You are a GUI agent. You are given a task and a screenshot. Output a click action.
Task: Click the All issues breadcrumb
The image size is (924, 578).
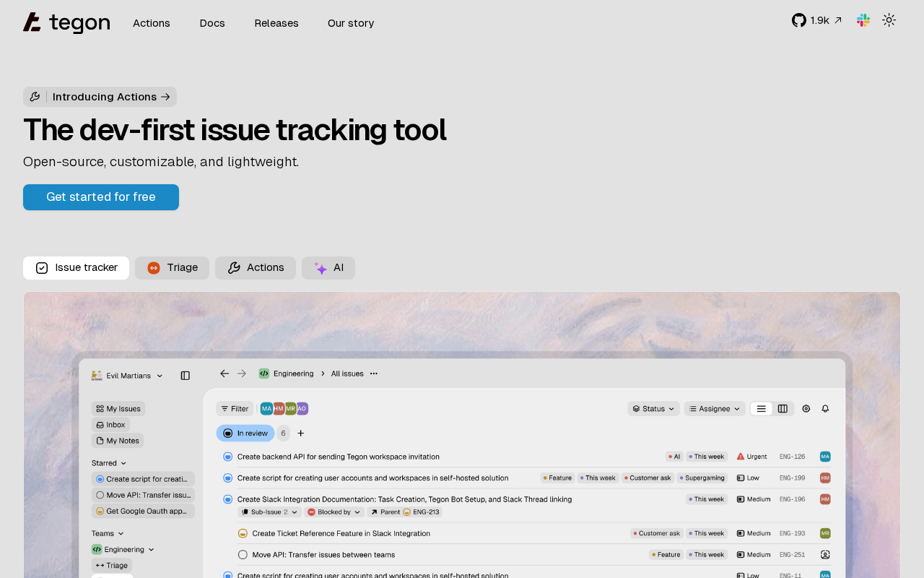point(347,374)
